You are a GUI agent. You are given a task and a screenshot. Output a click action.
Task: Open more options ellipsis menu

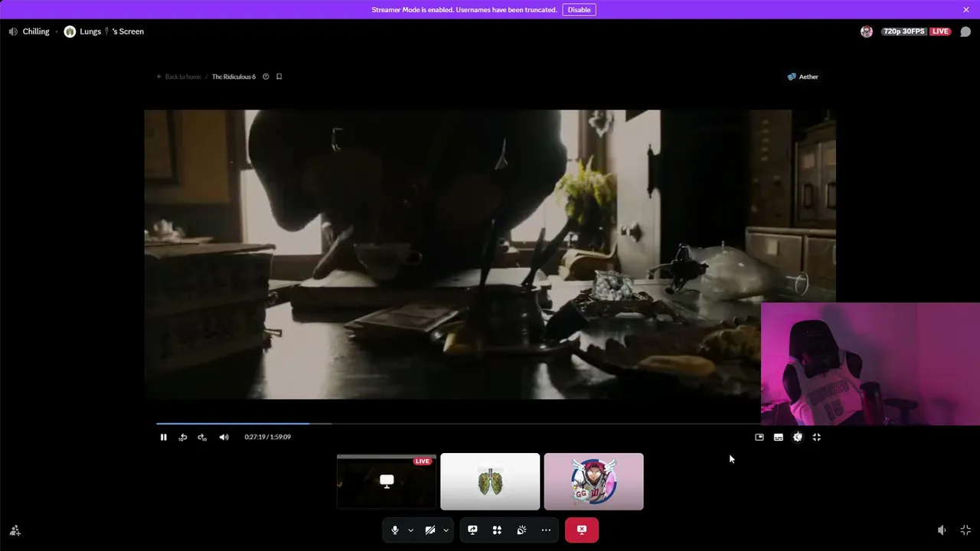546,530
